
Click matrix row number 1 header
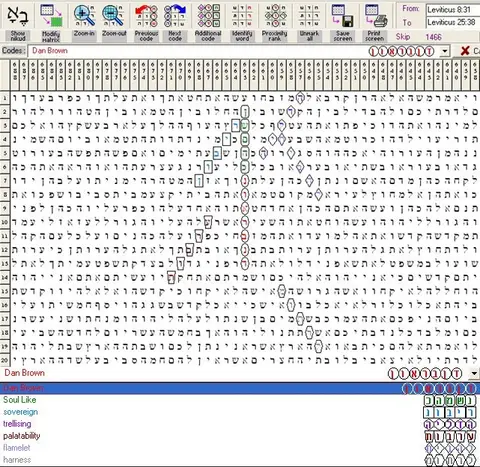5,98
